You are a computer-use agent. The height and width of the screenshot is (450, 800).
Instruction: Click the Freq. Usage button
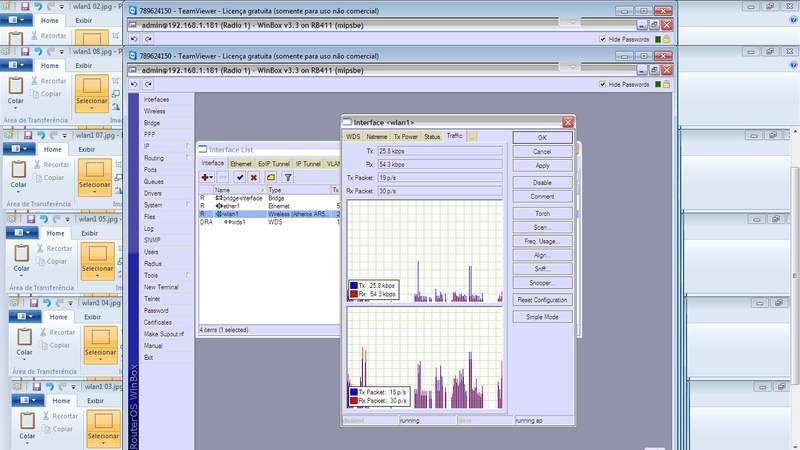[x=542, y=242]
